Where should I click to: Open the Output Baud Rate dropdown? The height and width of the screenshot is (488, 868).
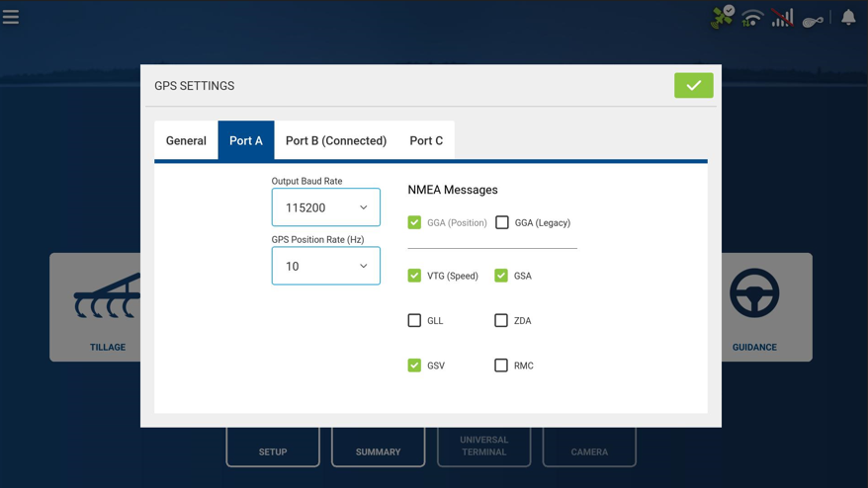coord(325,207)
